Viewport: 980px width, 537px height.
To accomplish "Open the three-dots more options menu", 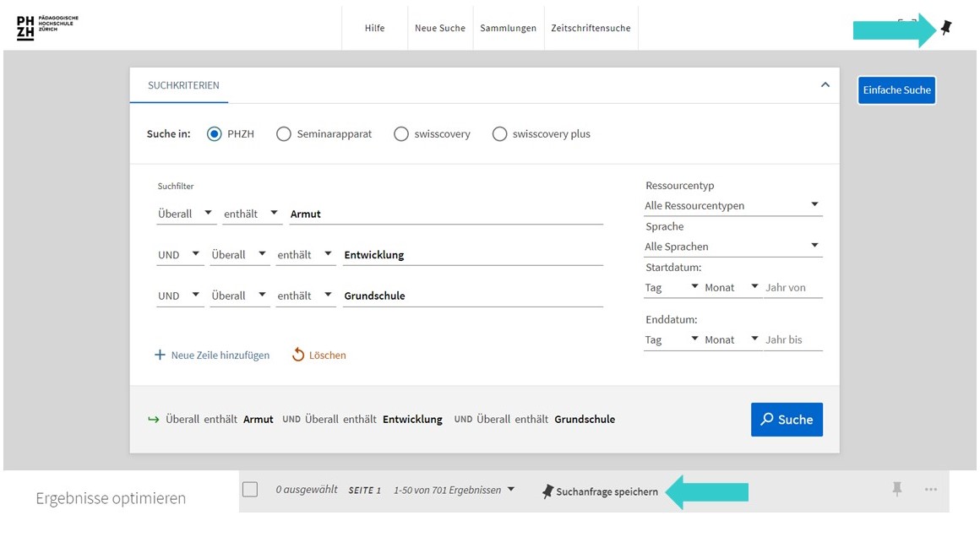I will (x=930, y=489).
